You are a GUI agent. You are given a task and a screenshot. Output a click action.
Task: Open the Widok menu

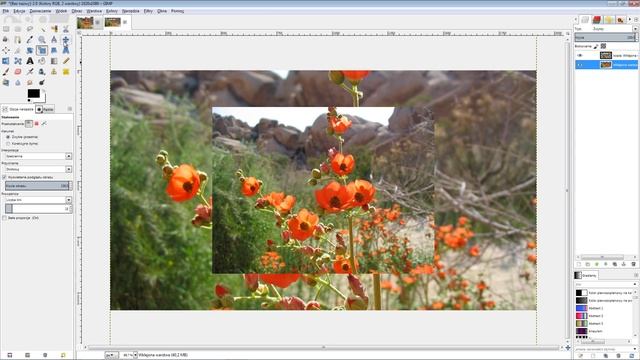coord(61,11)
